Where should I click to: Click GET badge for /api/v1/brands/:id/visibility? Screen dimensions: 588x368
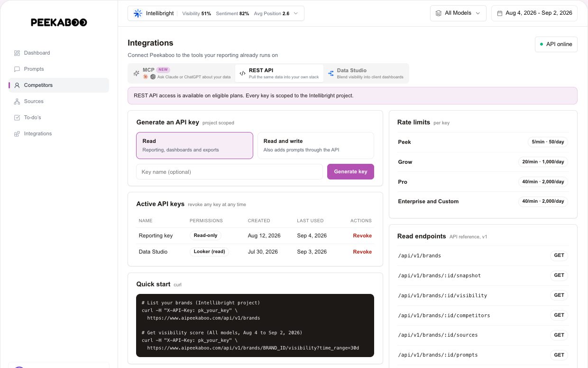(x=559, y=295)
